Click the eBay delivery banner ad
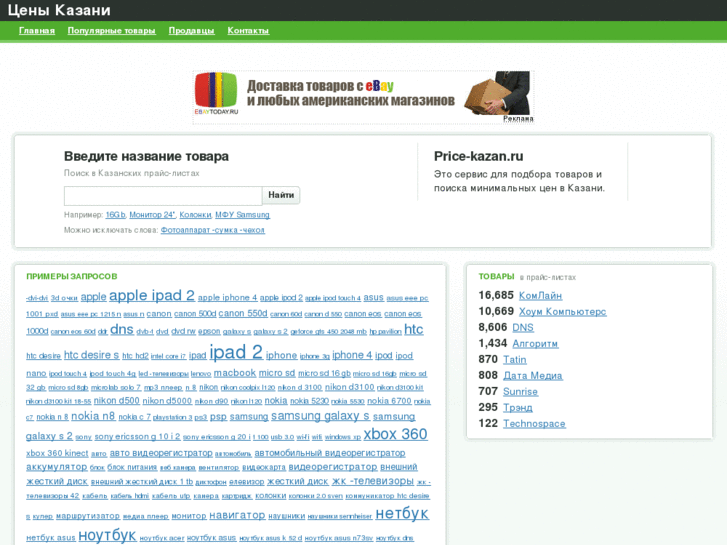Screen dimensions: 727x545 coord(363,97)
